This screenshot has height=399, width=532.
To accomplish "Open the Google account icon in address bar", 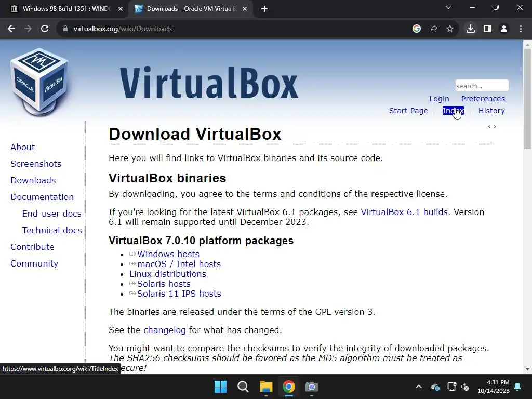I will [x=417, y=29].
